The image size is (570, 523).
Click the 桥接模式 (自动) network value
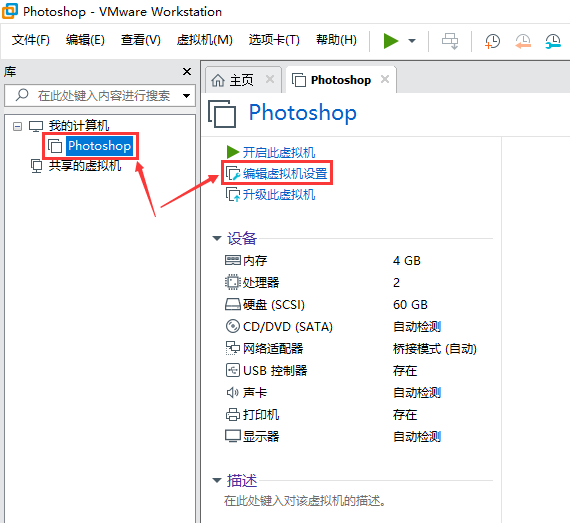click(435, 349)
